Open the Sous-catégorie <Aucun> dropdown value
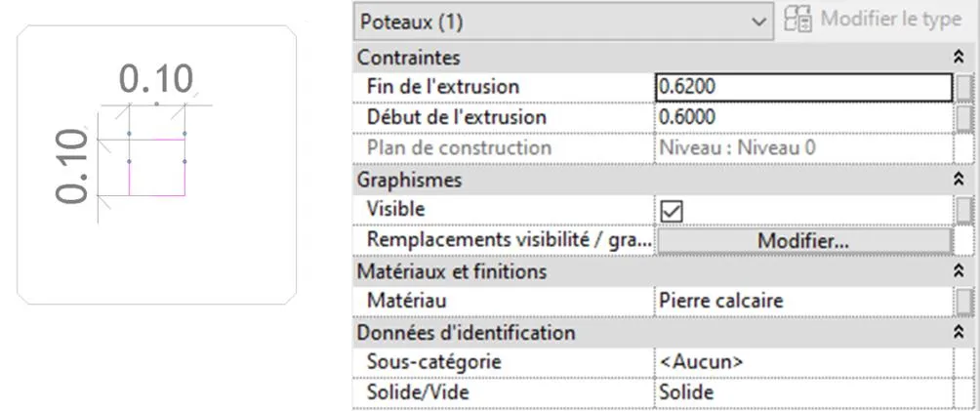Image resolution: width=980 pixels, height=411 pixels. (x=800, y=362)
